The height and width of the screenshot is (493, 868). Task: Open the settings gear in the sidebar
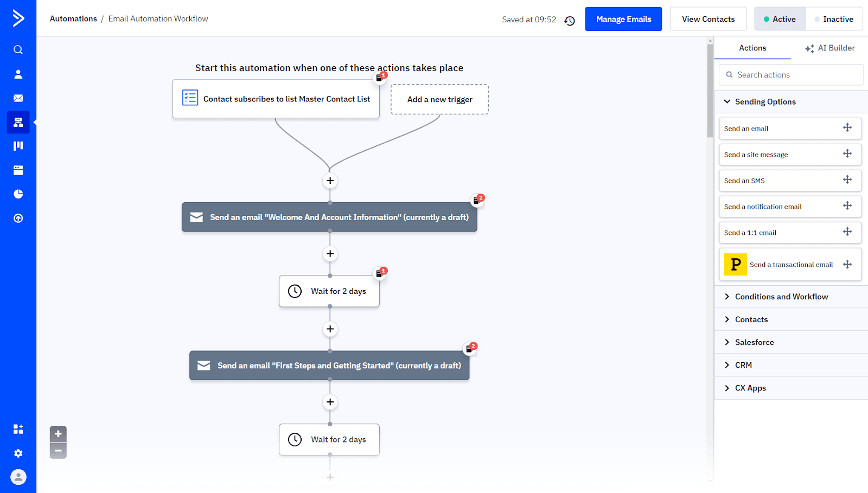click(x=18, y=453)
